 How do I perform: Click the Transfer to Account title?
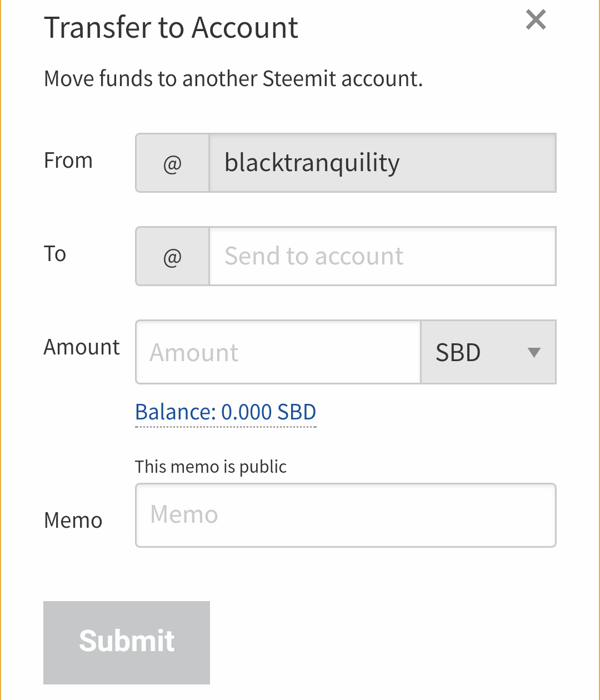[x=171, y=26]
